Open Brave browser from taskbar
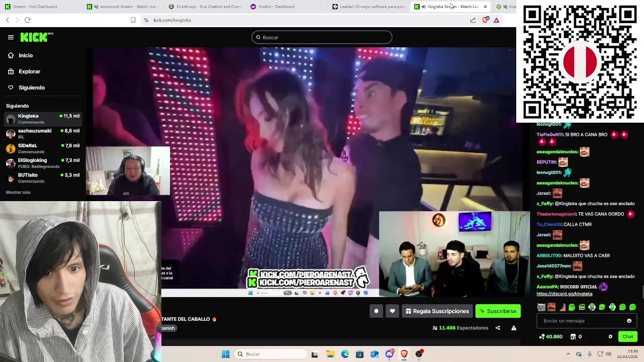 pyautogui.click(x=404, y=354)
